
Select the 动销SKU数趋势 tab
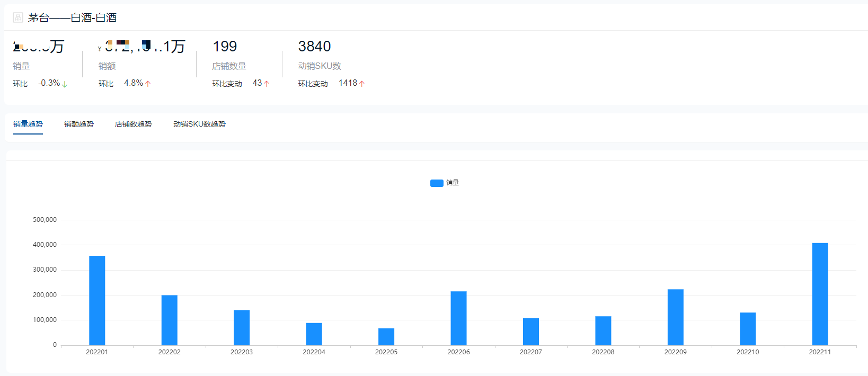click(200, 124)
